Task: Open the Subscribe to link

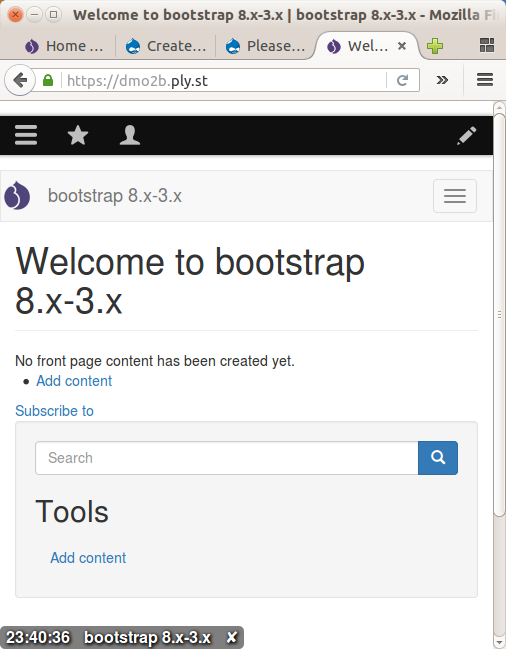Action: [x=54, y=411]
